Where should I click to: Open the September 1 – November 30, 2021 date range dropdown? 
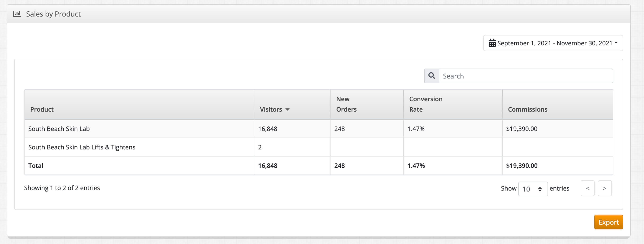click(x=553, y=43)
